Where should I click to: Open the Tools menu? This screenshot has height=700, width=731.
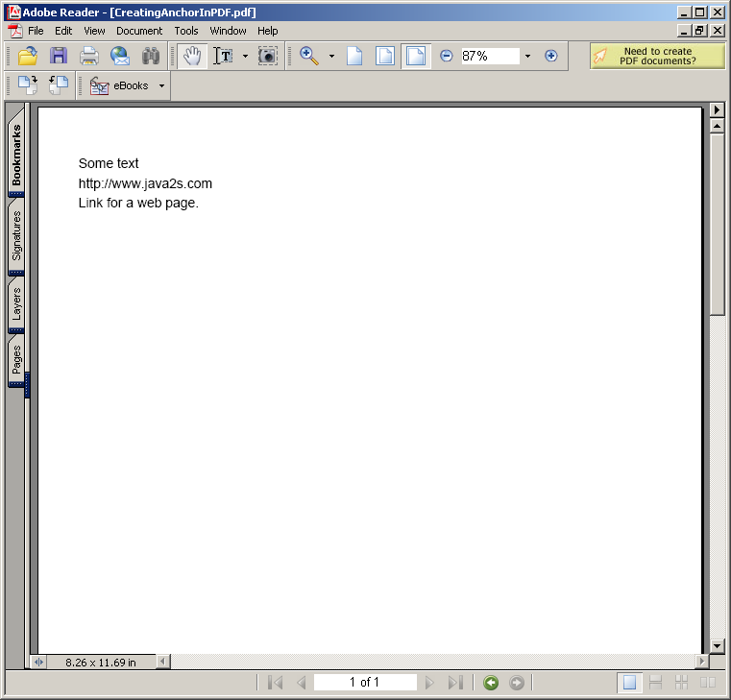[186, 31]
